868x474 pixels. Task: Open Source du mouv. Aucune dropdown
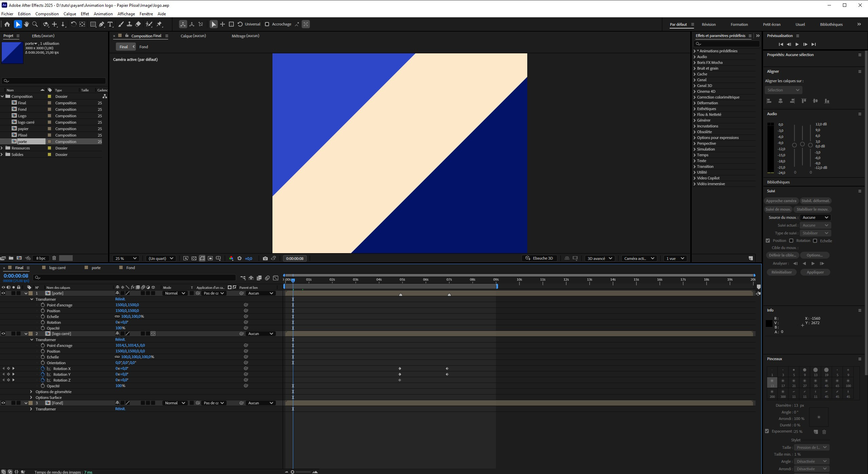click(x=815, y=217)
